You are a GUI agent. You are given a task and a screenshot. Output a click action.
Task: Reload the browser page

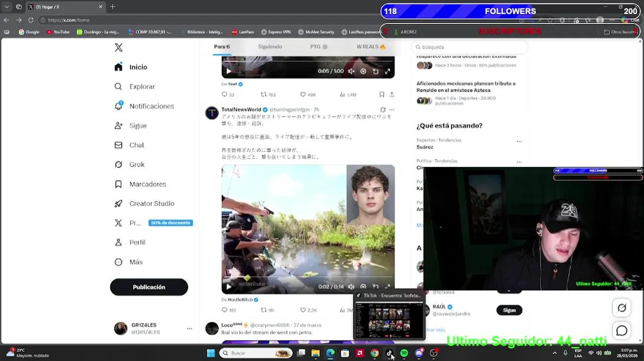[31, 20]
